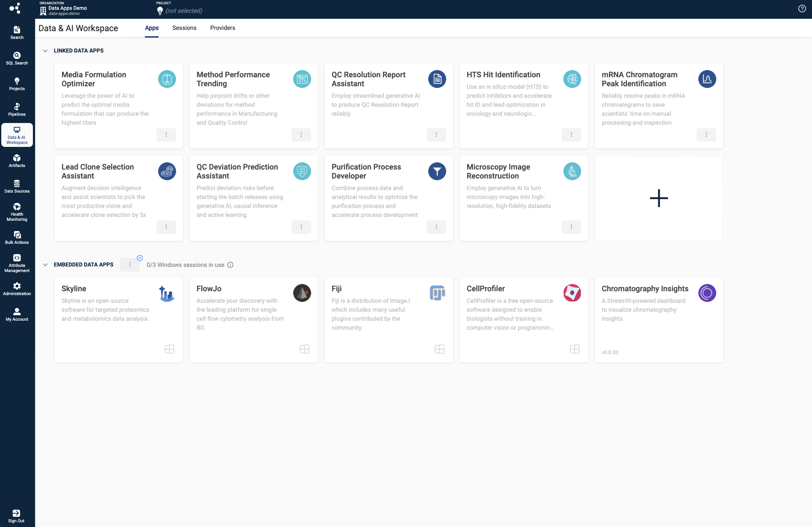Viewport: 812px width, 527px height.
Task: Open SQL Search in the sidebar
Action: coord(17,58)
